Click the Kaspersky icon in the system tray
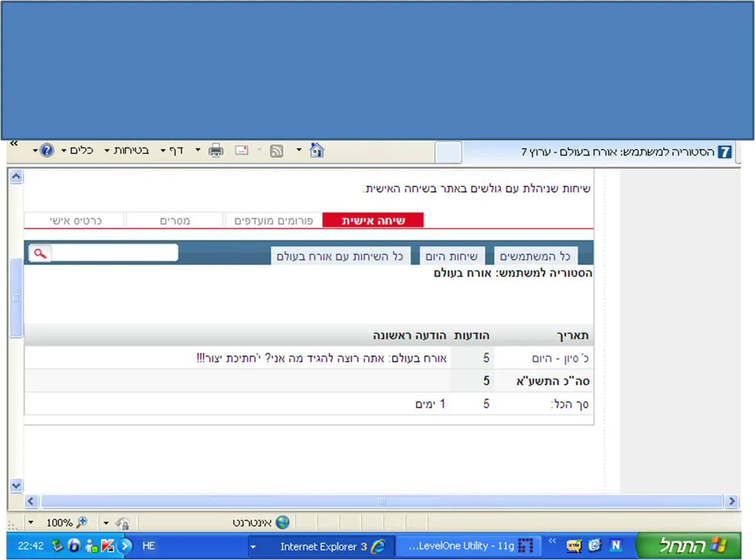The image size is (755, 560). pos(107,546)
